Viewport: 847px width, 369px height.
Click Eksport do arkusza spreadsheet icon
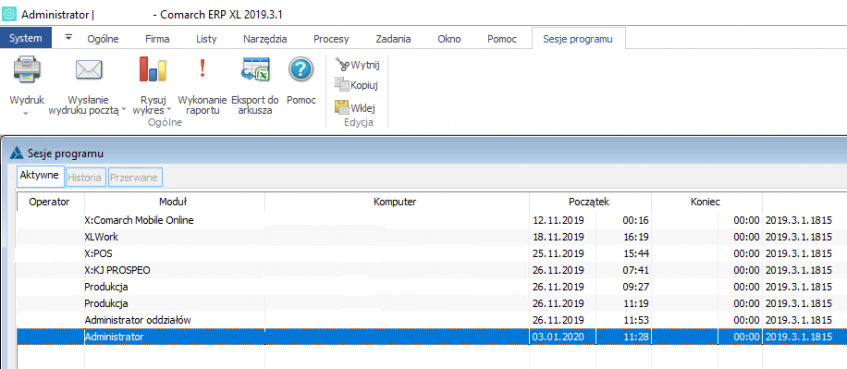[x=256, y=69]
